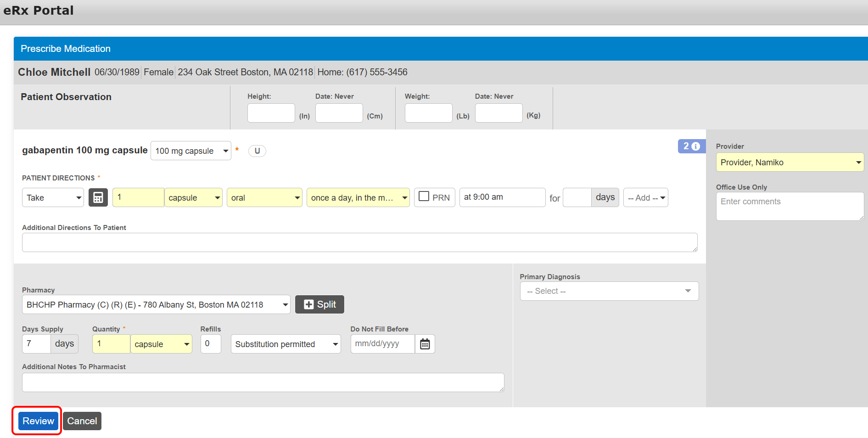Open the Add directions dropdown
The image size is (868, 438).
645,197
